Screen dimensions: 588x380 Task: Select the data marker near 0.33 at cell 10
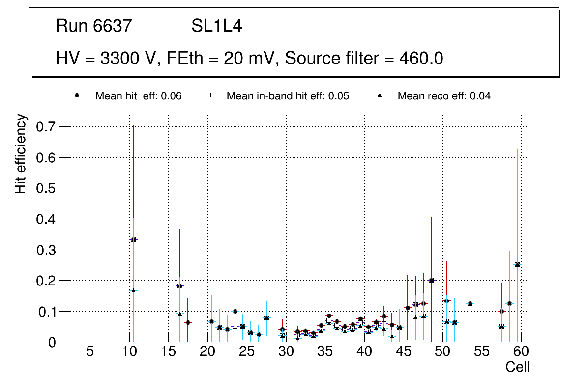coord(133,239)
